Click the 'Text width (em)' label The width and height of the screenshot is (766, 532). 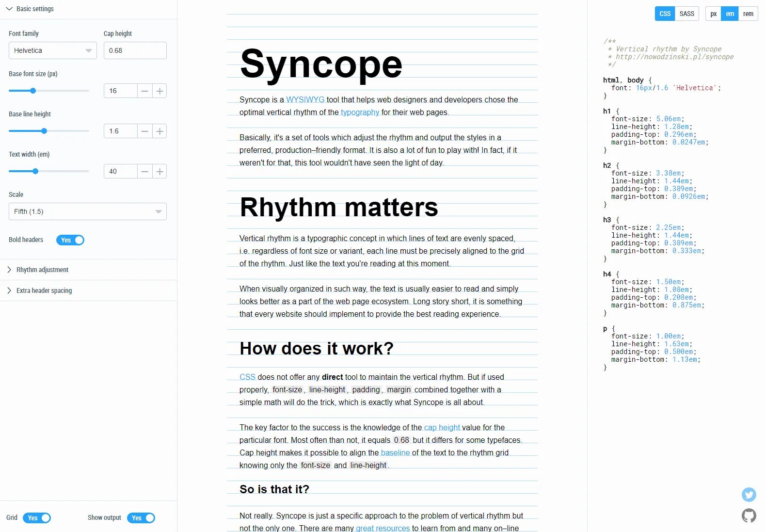[29, 154]
